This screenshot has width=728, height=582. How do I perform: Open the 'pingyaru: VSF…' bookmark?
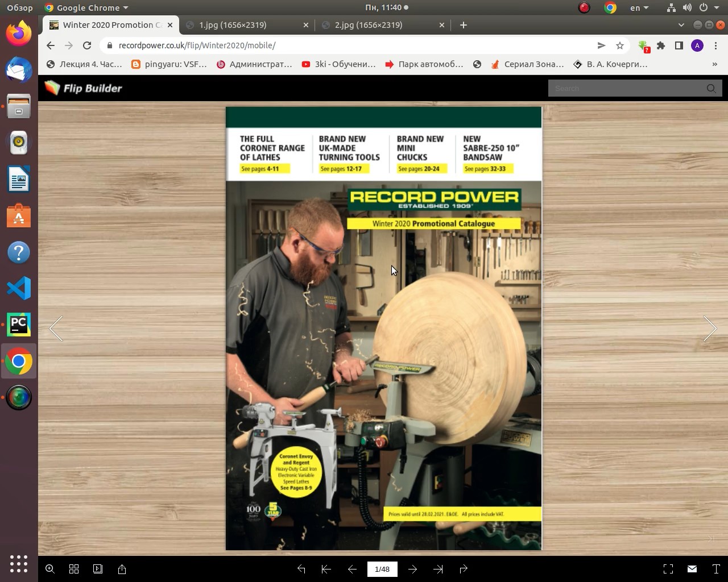coord(169,64)
